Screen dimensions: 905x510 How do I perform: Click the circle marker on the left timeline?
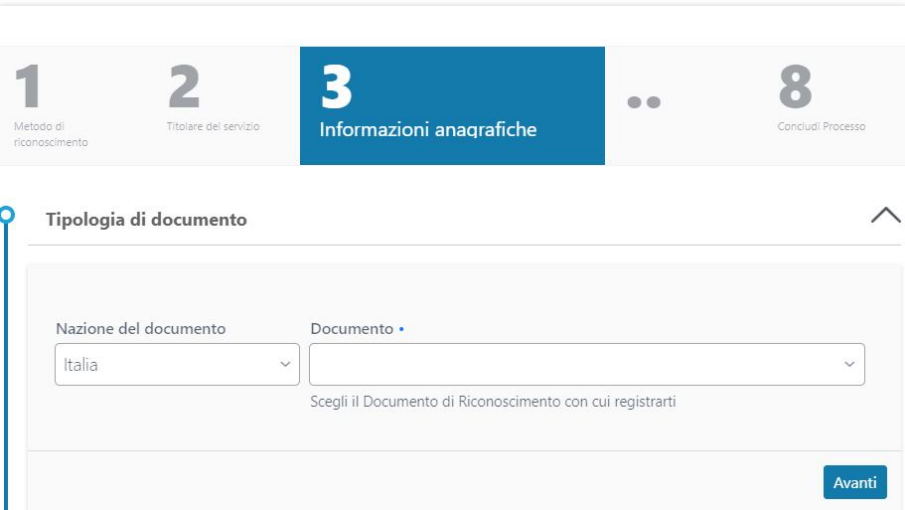8,213
